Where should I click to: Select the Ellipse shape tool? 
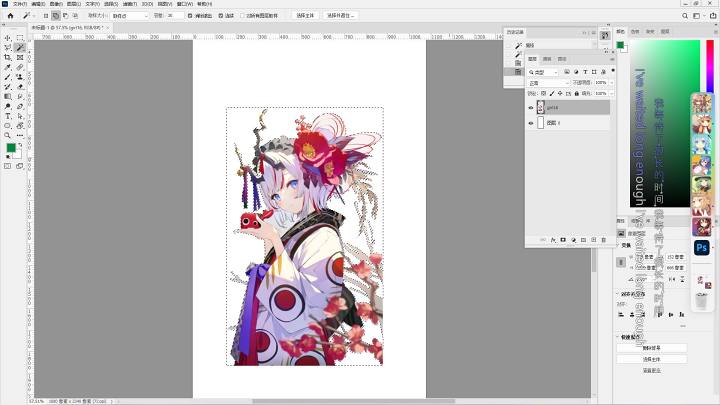click(8, 126)
